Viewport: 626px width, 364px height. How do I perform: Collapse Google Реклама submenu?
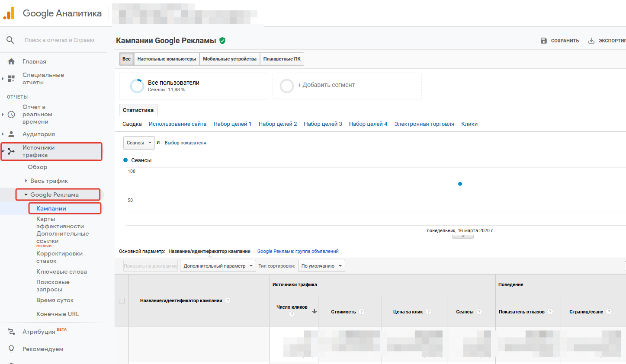tap(26, 195)
